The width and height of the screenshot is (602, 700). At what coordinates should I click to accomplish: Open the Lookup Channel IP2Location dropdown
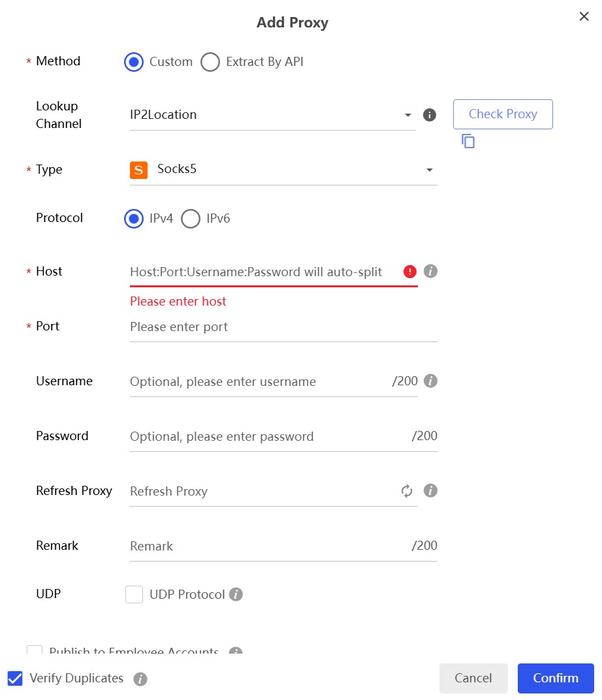pyautogui.click(x=272, y=115)
